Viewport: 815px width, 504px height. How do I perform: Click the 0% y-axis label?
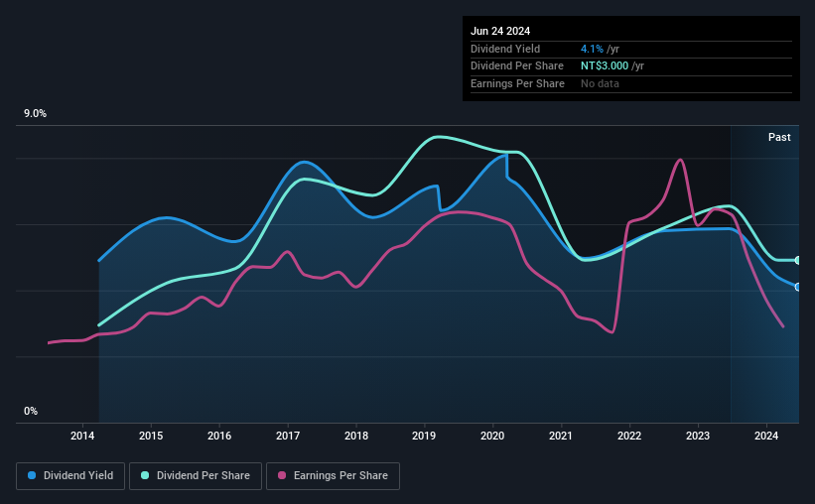[31, 411]
